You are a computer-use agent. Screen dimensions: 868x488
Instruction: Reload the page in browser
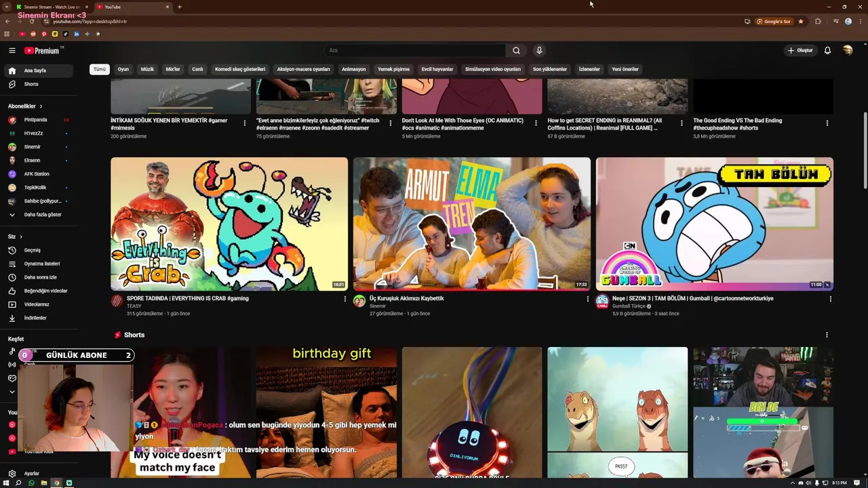coord(31,21)
